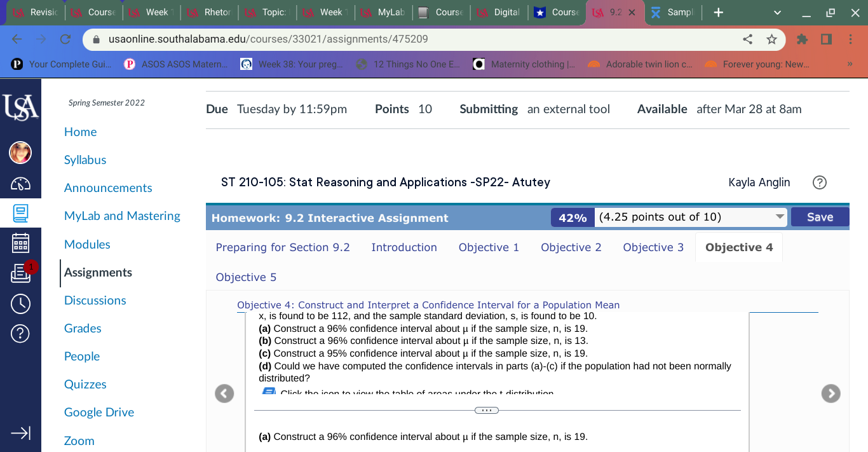Open the Home course link
The image size is (868, 452).
pos(81,132)
